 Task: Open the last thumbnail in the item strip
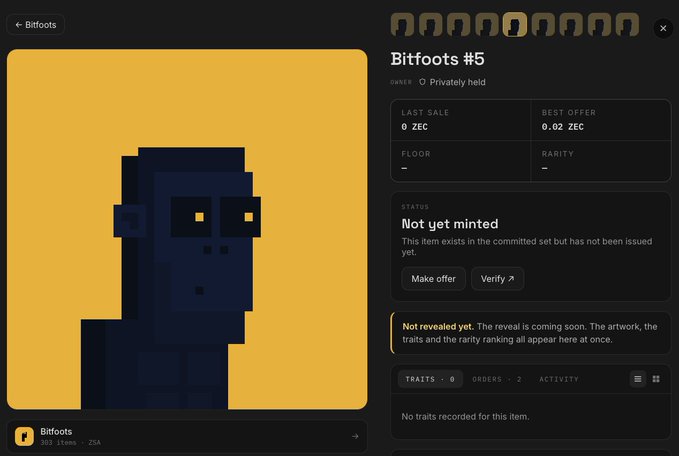tap(627, 24)
